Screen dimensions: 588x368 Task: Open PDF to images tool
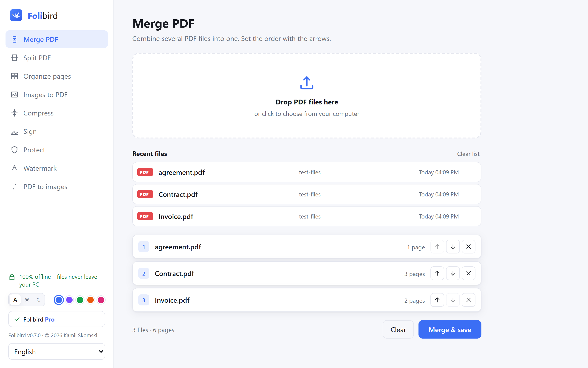tap(57, 187)
